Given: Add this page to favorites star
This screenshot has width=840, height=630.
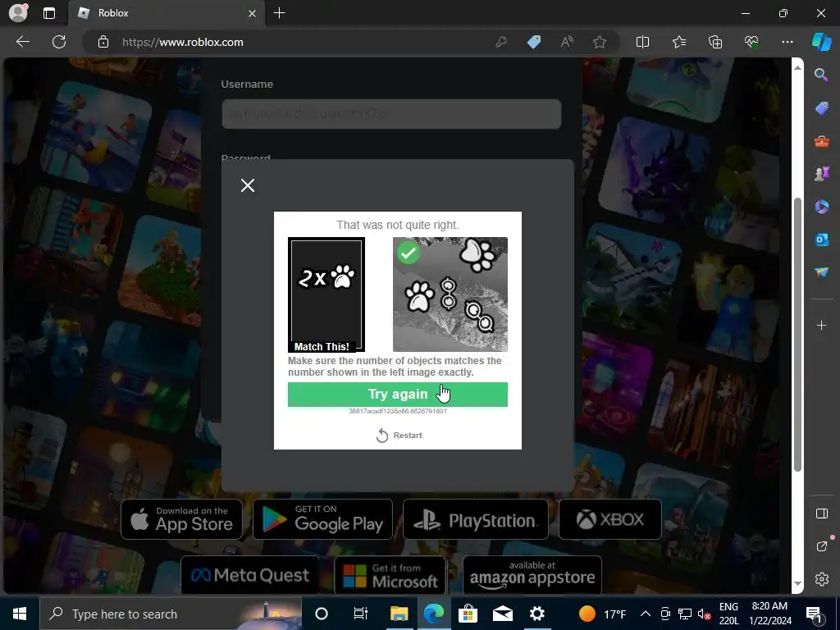Looking at the screenshot, I should (600, 42).
